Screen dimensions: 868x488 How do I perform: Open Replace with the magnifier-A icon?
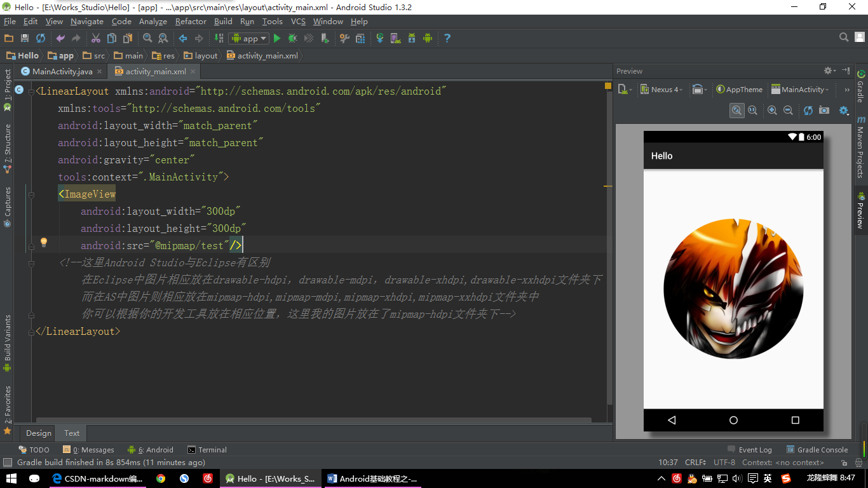pyautogui.click(x=163, y=38)
